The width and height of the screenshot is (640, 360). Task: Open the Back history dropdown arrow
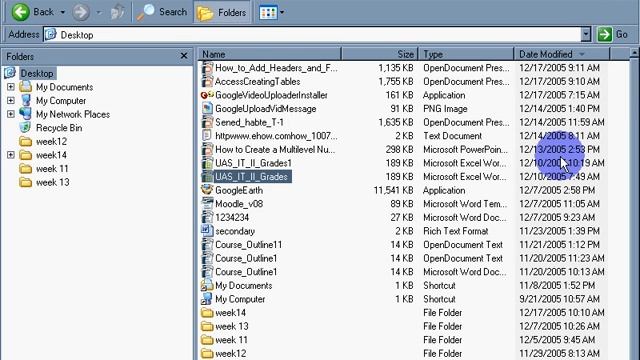(62, 12)
